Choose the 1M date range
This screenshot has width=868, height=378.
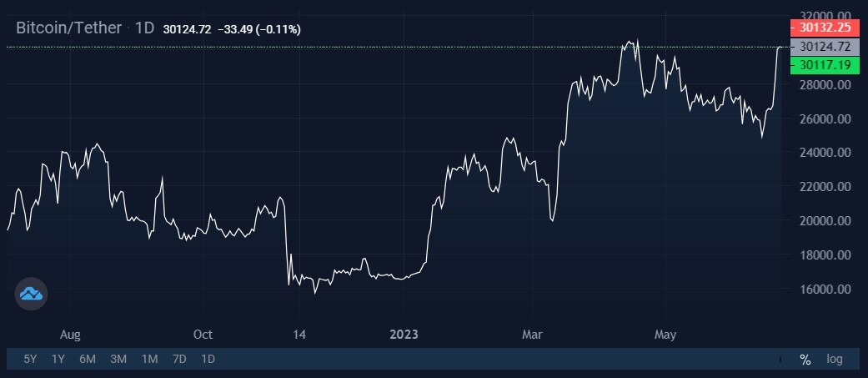tap(149, 359)
